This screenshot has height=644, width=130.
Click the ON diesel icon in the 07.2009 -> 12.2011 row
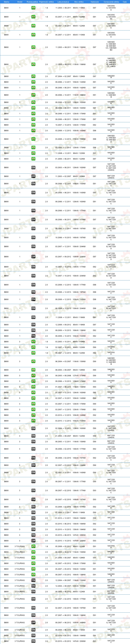point(33,512)
